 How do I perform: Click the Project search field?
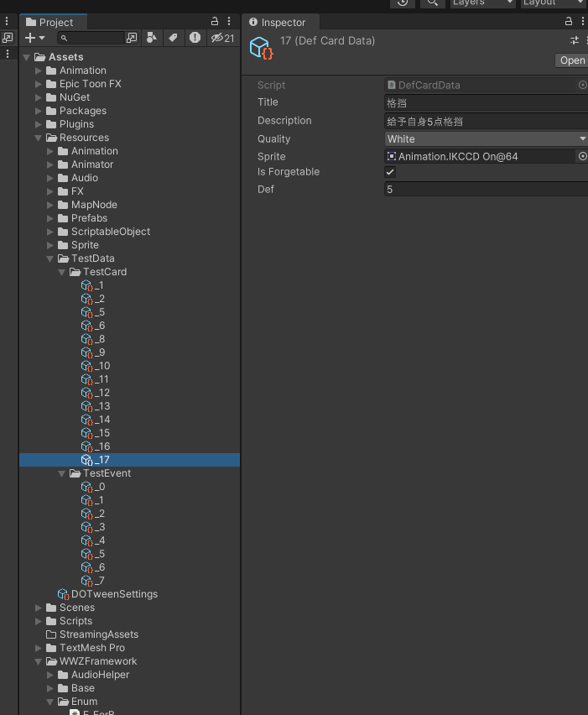pyautogui.click(x=91, y=38)
